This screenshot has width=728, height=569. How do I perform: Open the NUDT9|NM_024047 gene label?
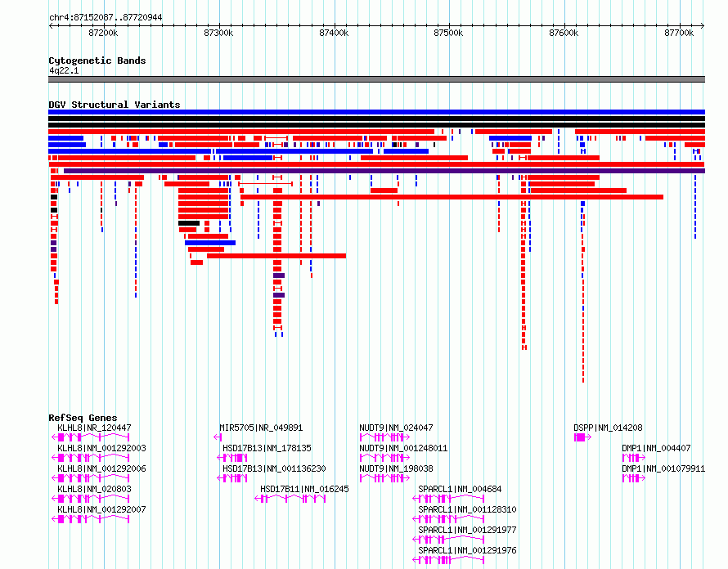[396, 428]
